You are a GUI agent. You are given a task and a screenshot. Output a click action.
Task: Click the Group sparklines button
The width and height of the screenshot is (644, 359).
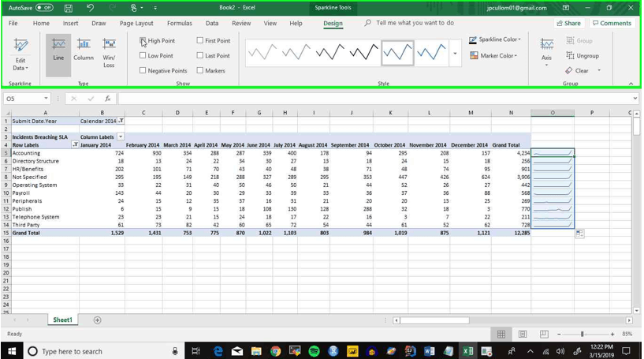(x=579, y=41)
